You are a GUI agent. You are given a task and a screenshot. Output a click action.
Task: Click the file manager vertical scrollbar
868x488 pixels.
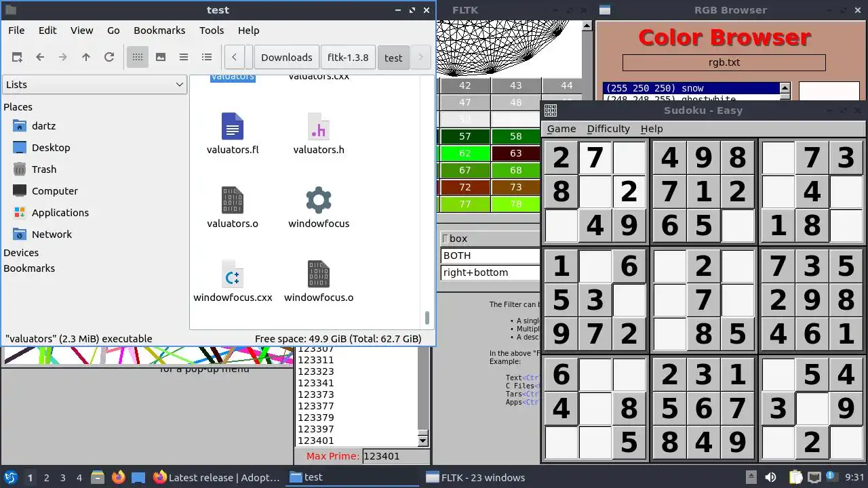[x=427, y=318]
